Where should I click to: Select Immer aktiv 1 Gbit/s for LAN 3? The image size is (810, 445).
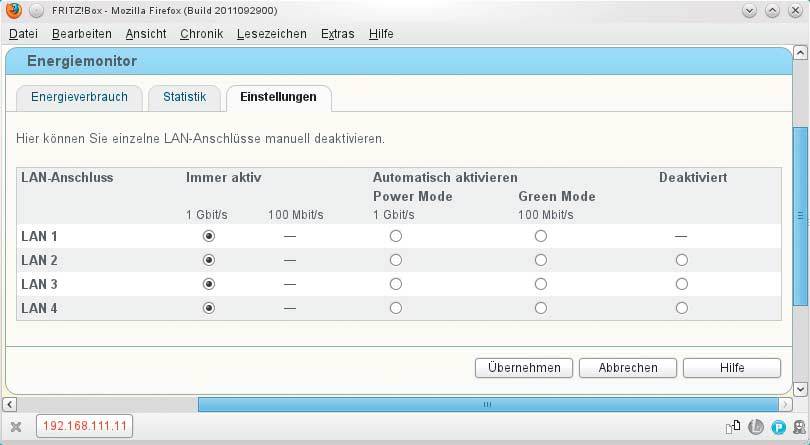pyautogui.click(x=209, y=284)
